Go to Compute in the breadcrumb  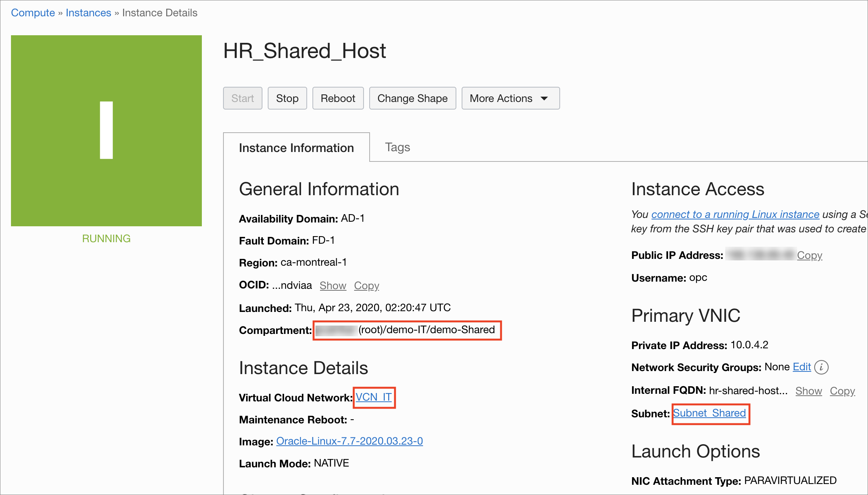[33, 13]
